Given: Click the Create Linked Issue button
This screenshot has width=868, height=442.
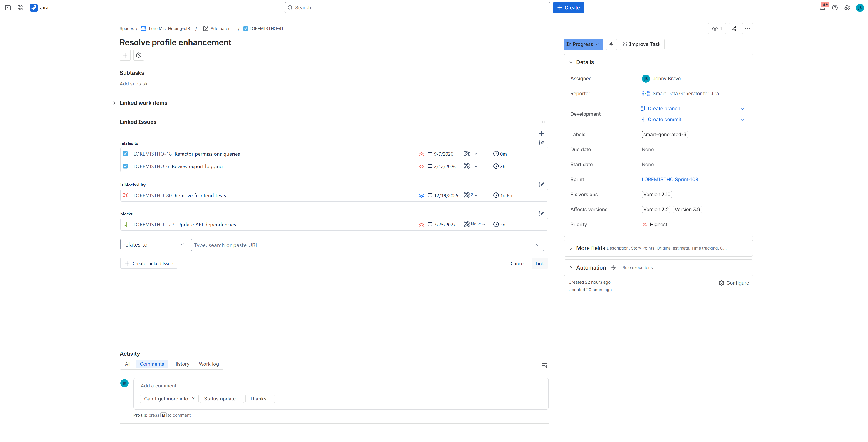Looking at the screenshot, I should [148, 263].
